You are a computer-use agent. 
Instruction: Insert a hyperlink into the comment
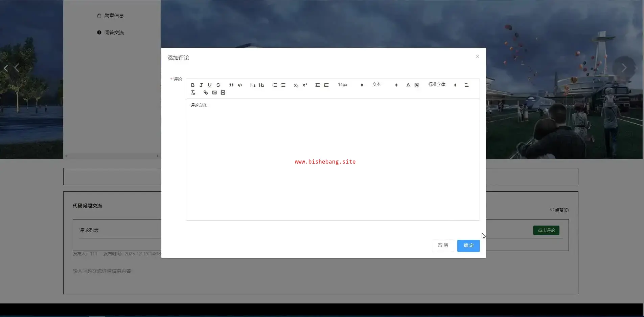click(x=206, y=92)
